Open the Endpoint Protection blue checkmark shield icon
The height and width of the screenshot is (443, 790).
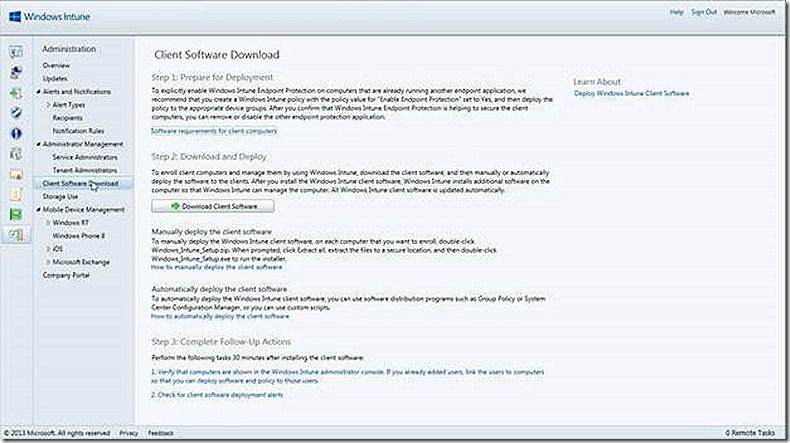[x=16, y=113]
